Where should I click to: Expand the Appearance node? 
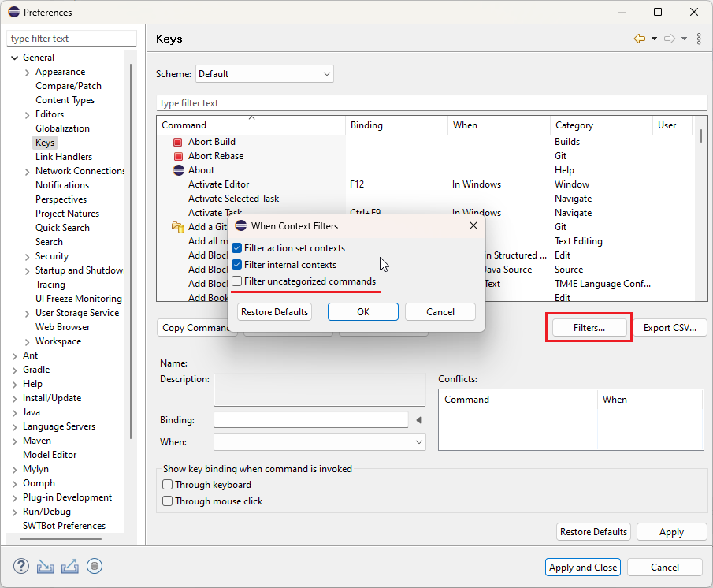[28, 73]
